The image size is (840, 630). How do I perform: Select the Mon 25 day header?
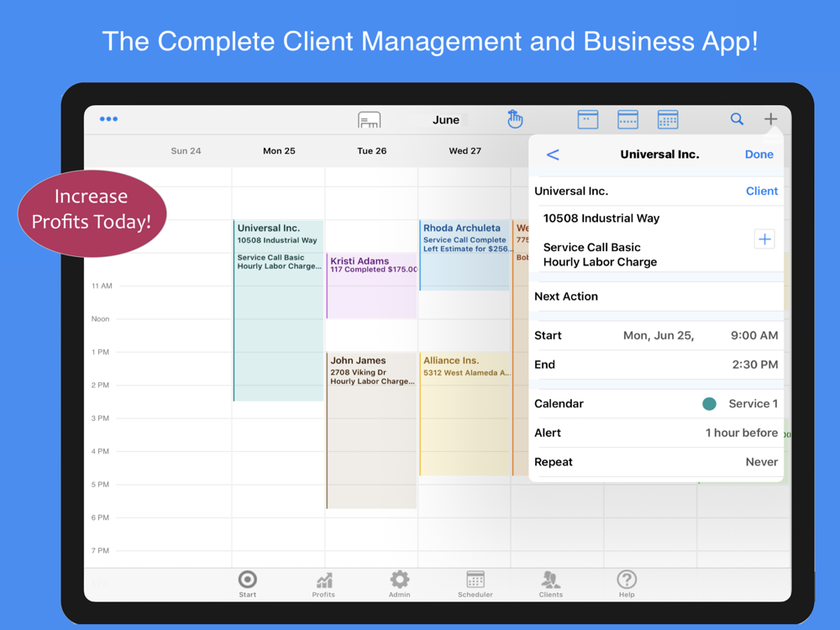click(x=279, y=151)
